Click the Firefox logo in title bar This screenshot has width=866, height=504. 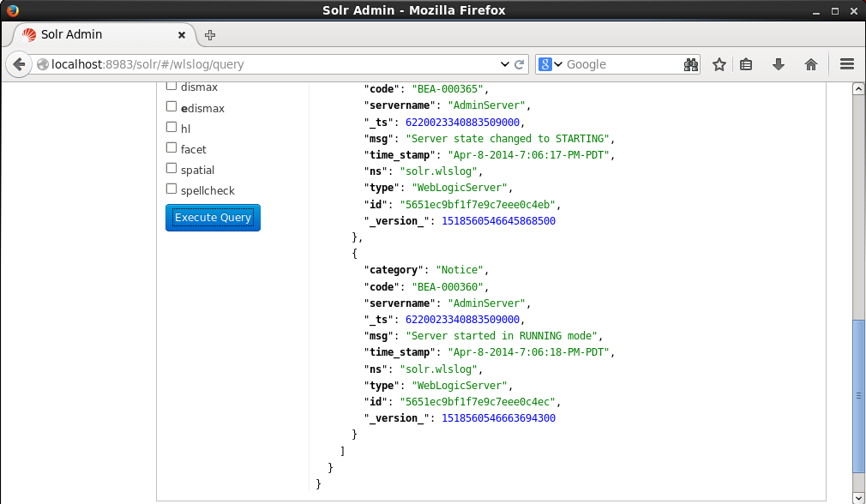tap(12, 10)
